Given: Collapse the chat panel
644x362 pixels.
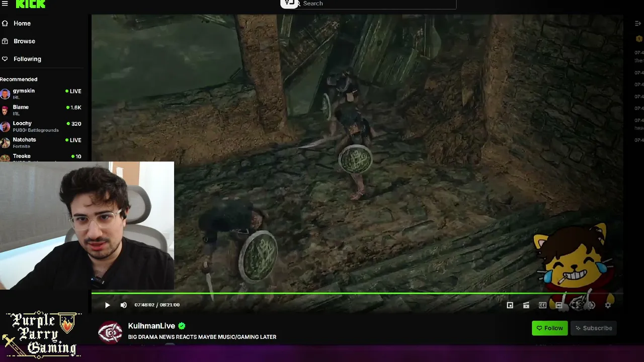Looking at the screenshot, I should point(638,24).
